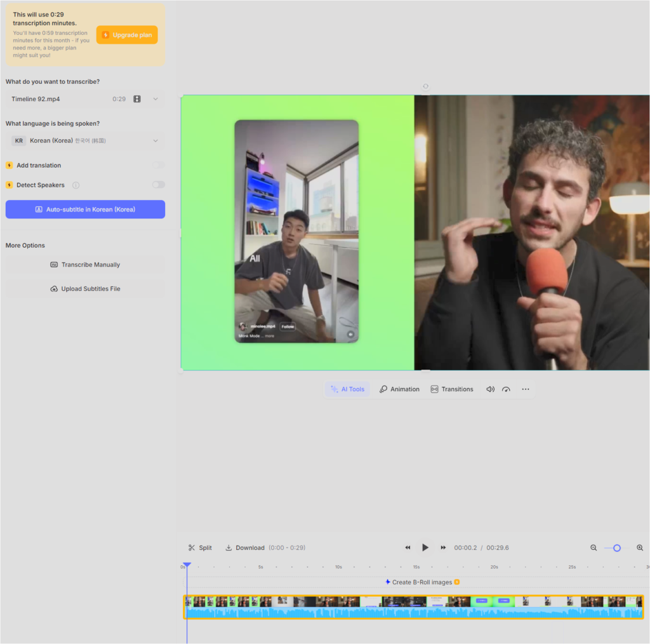650x644 pixels.
Task: Open the Transitions tab
Action: pyautogui.click(x=452, y=389)
